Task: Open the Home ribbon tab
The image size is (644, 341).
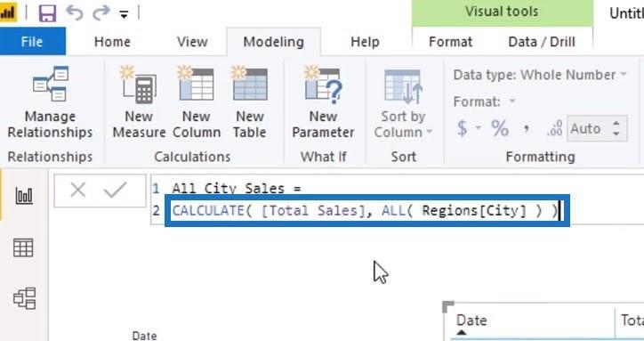Action: 112,42
